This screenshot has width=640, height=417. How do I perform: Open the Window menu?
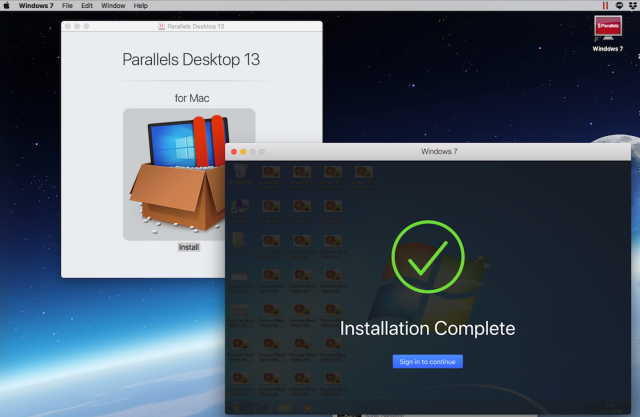(113, 6)
